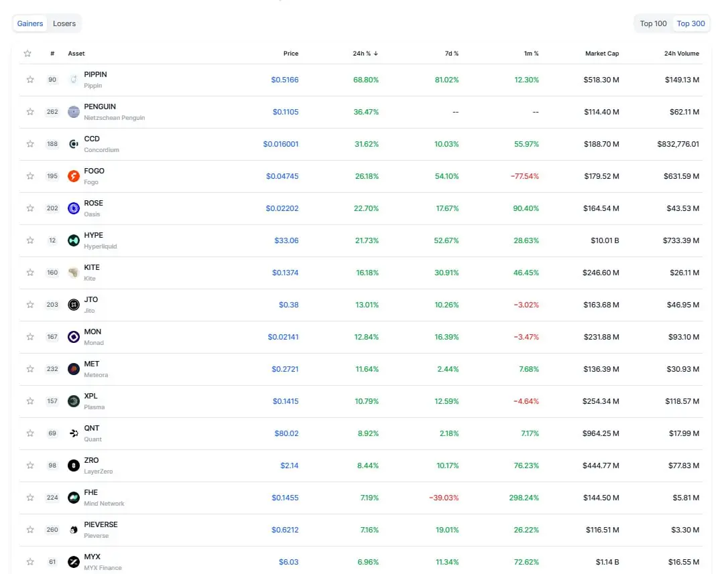Image resolution: width=728 pixels, height=574 pixels.
Task: Click the MYX market cap $1.14 B
Action: pyautogui.click(x=607, y=562)
